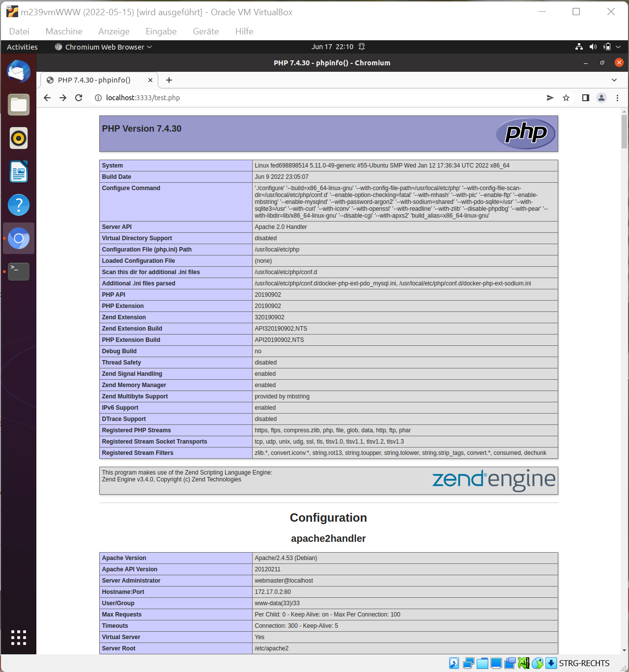Show Applications grid at dock bottom
This screenshot has height=672, width=629.
[x=19, y=637]
